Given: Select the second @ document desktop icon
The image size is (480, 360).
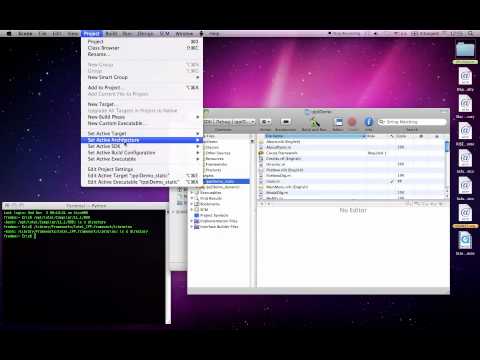Looking at the screenshot, I should [465, 104].
